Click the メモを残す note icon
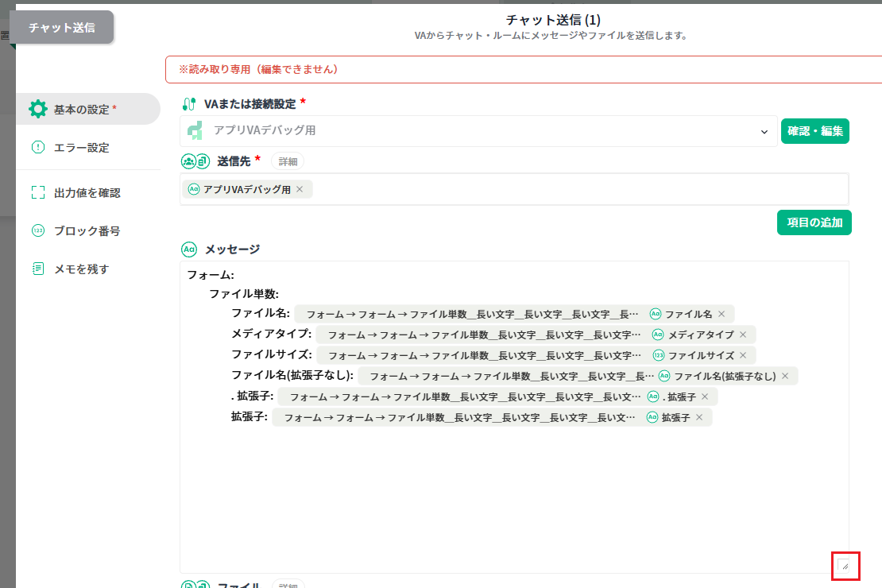Viewport: 882px width, 588px height. (38, 269)
